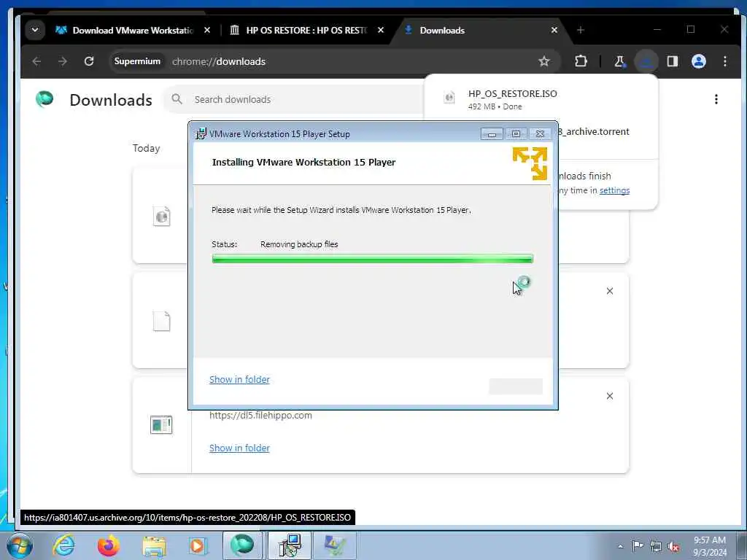Image resolution: width=747 pixels, height=560 pixels.
Task: Click the Today date heading
Action: [146, 148]
